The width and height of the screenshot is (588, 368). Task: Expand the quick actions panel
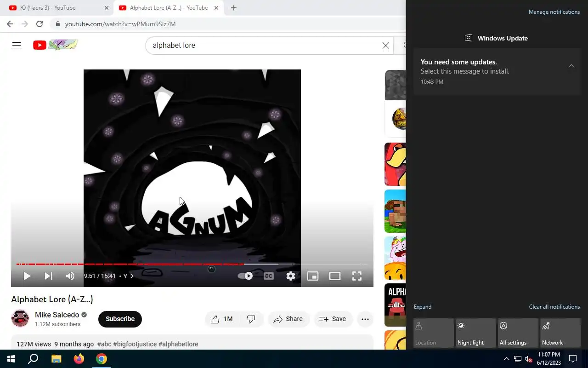click(423, 307)
